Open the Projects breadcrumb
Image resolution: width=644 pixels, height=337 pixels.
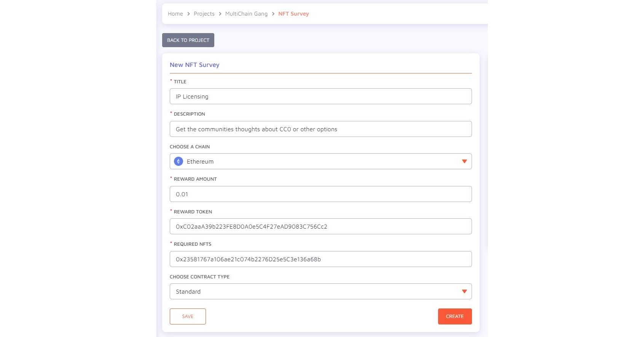(204, 14)
